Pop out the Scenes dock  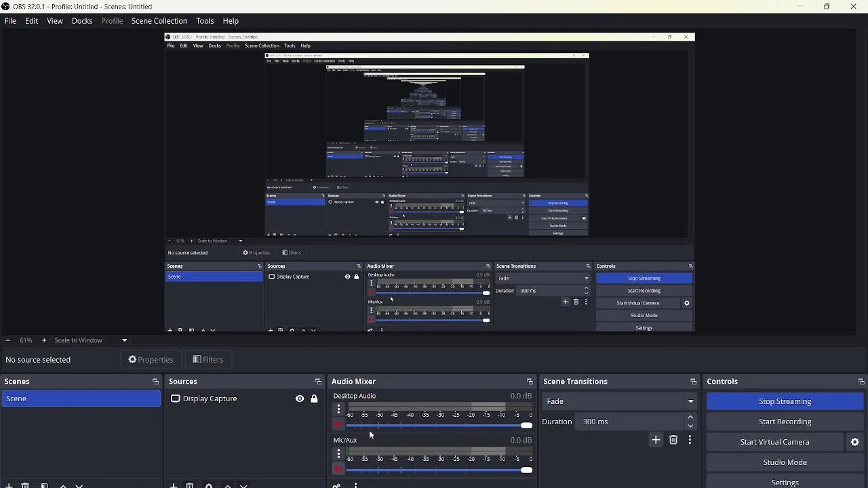point(155,382)
